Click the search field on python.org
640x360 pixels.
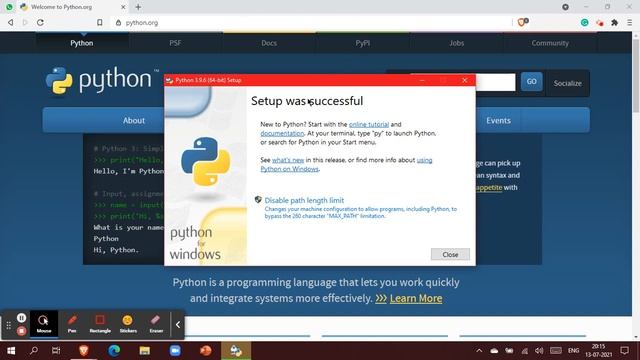(496, 82)
